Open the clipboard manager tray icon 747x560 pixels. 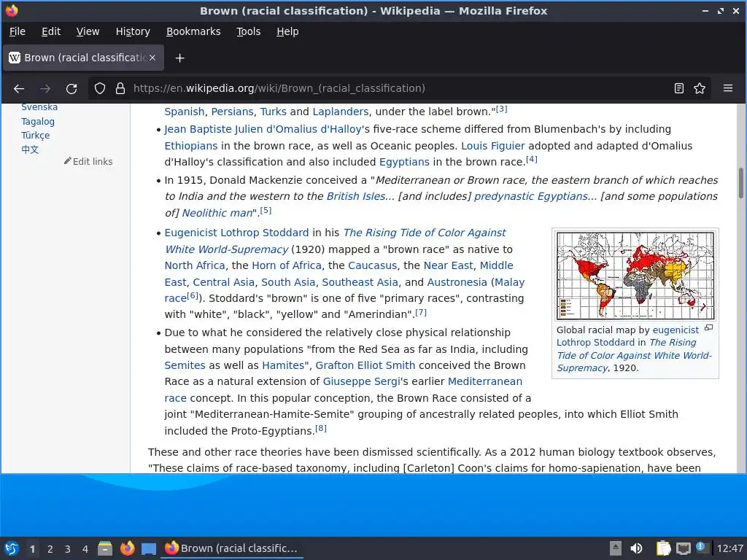click(663, 548)
